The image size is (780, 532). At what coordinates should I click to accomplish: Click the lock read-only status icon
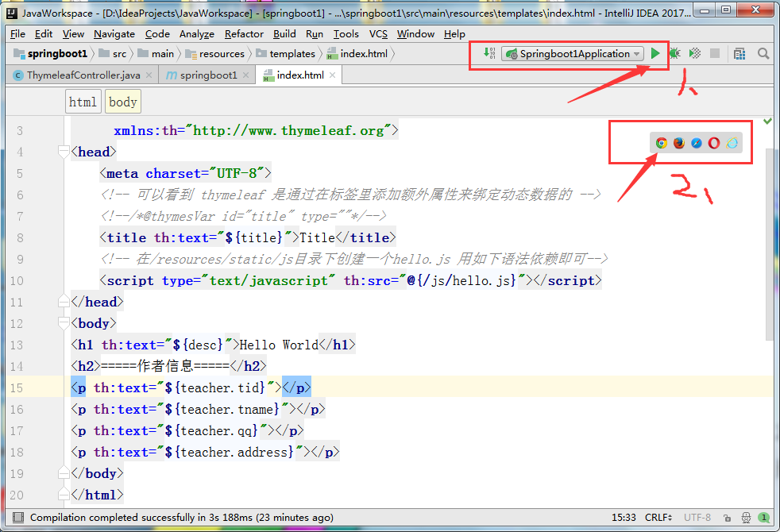point(727,518)
